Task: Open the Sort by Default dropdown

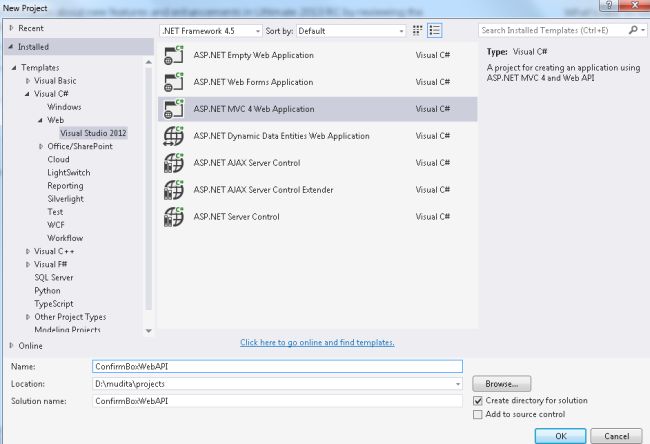Action: click(351, 31)
